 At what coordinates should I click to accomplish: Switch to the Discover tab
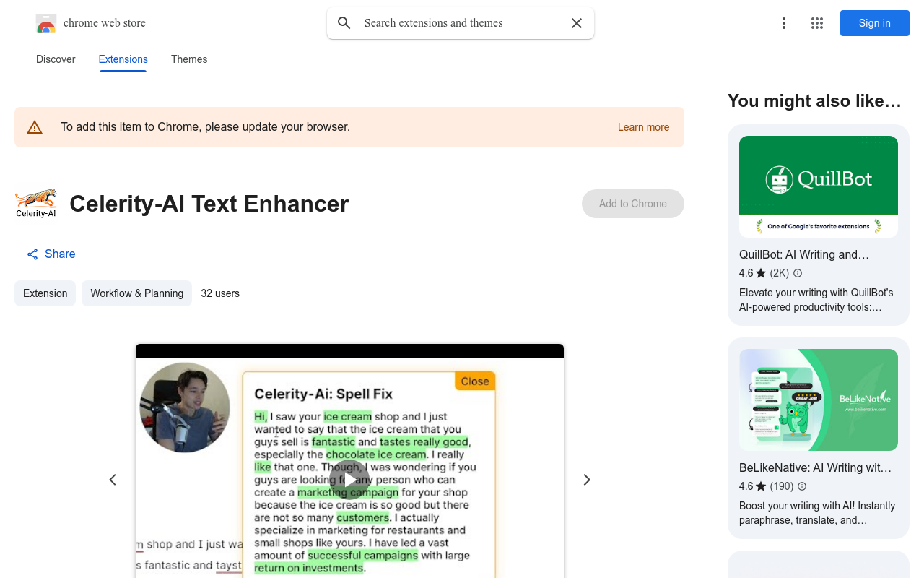pyautogui.click(x=56, y=59)
